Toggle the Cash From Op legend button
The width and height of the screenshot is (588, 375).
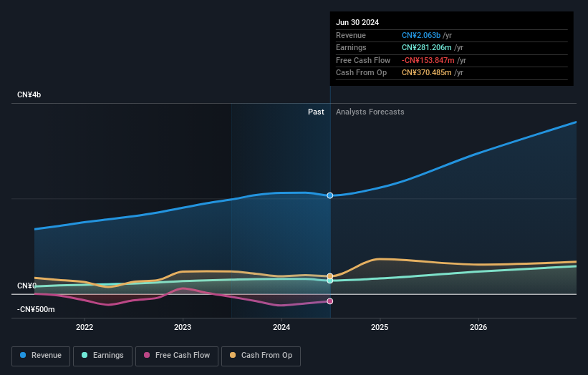point(261,356)
